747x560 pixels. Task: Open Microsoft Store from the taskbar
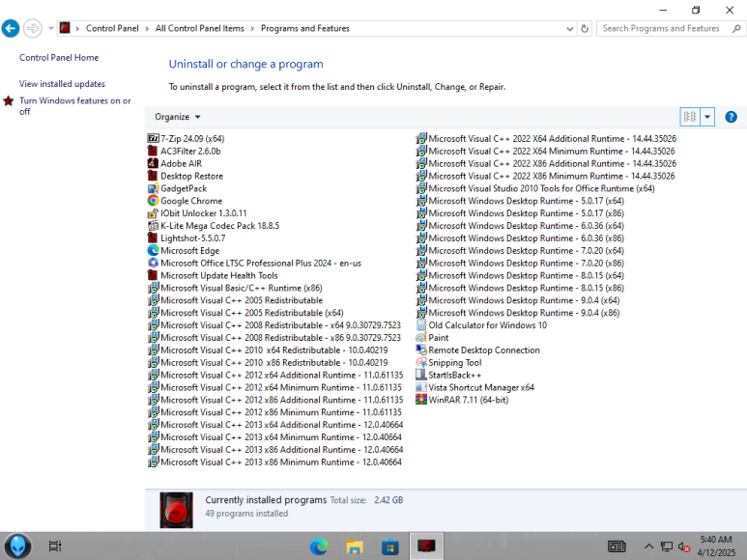click(390, 546)
